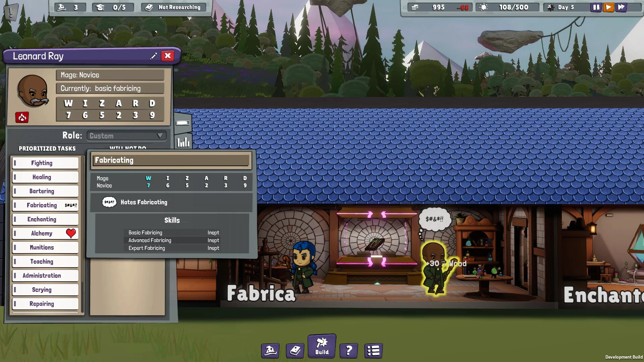The image size is (644, 362).
Task: Click the alert exclamation icon at top left
Action: [11, 12]
